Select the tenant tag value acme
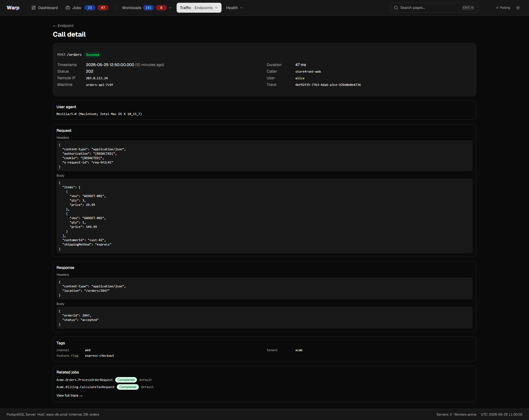Viewport: 529px width, 420px height. pyautogui.click(x=299, y=350)
